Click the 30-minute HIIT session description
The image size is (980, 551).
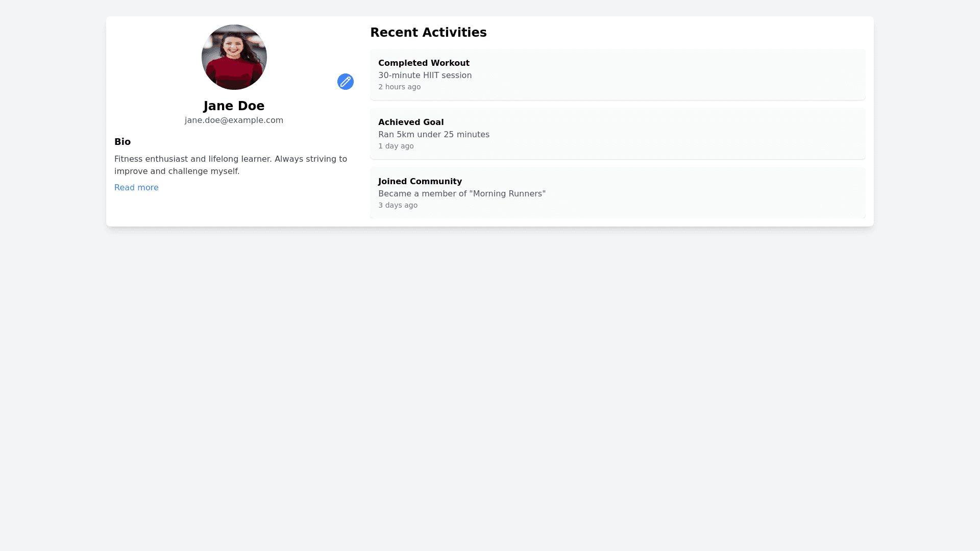point(425,76)
